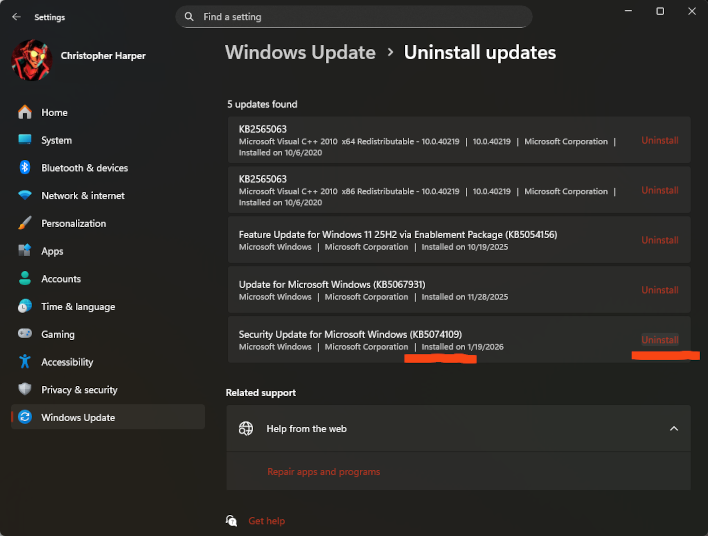Viewport: 708px width, 536px height.
Task: Uninstall the x86 Redistributable KB2565063 update
Action: coord(660,190)
